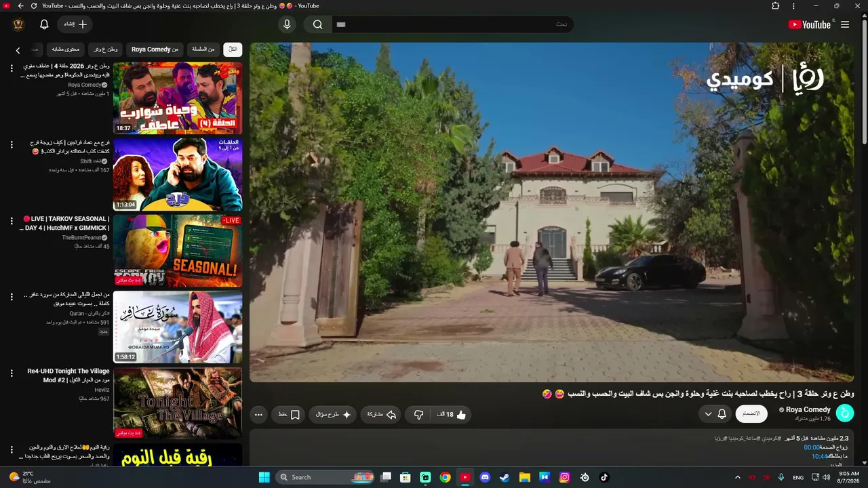Image resolution: width=868 pixels, height=488 pixels.
Task: Ask a question (طرح سؤال) button
Action: [x=333, y=414]
